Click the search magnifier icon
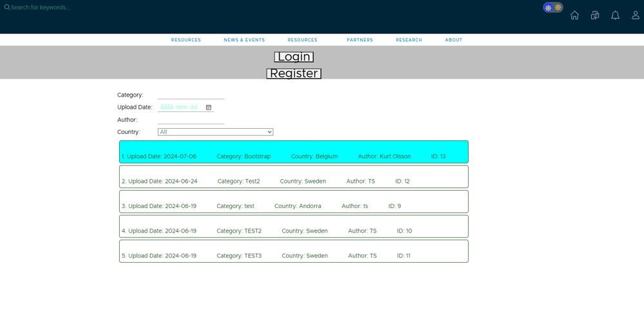 (x=7, y=8)
